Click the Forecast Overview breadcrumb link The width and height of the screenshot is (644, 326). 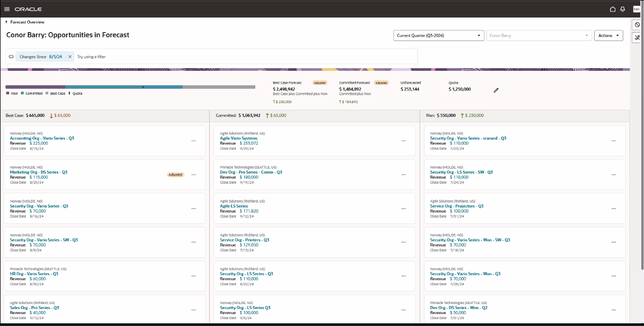point(27,22)
